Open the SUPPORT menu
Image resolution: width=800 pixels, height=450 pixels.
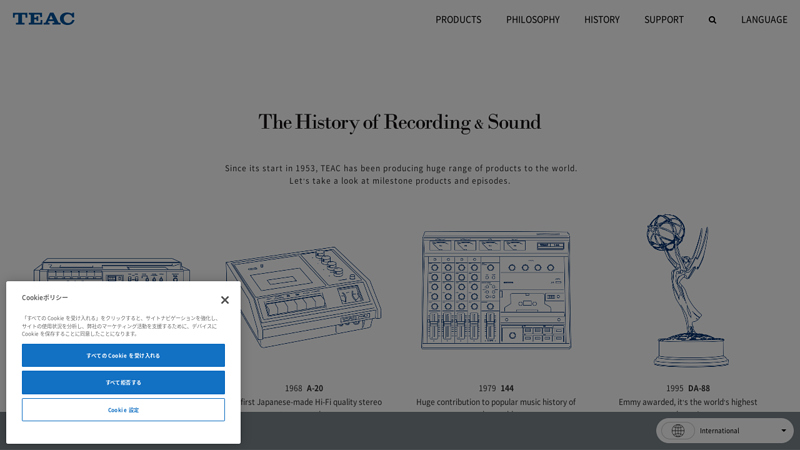pos(664,19)
